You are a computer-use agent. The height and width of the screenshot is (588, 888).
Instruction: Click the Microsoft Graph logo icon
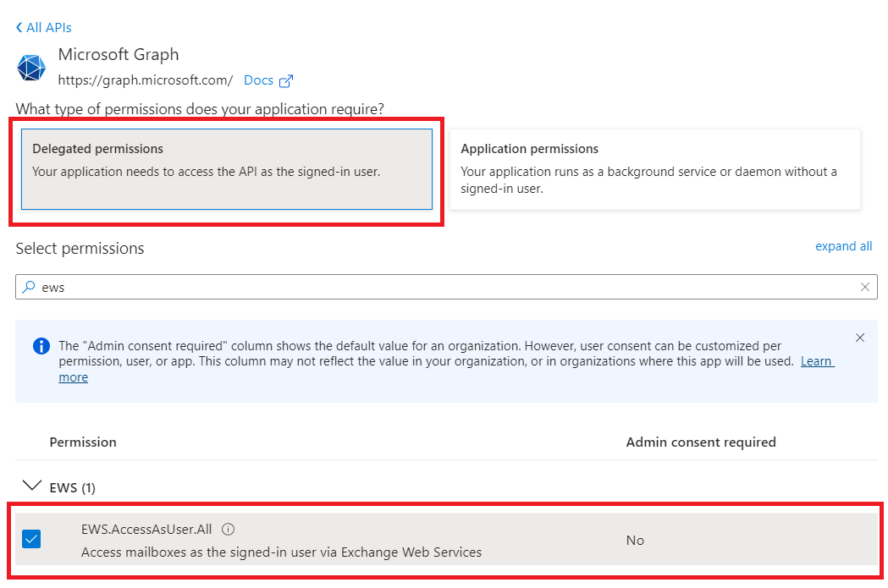coord(31,68)
